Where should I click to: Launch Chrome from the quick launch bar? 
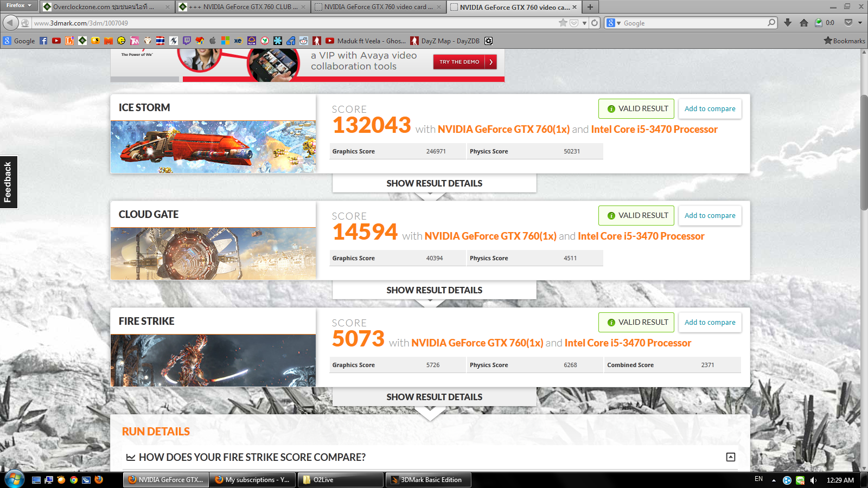[x=73, y=480]
